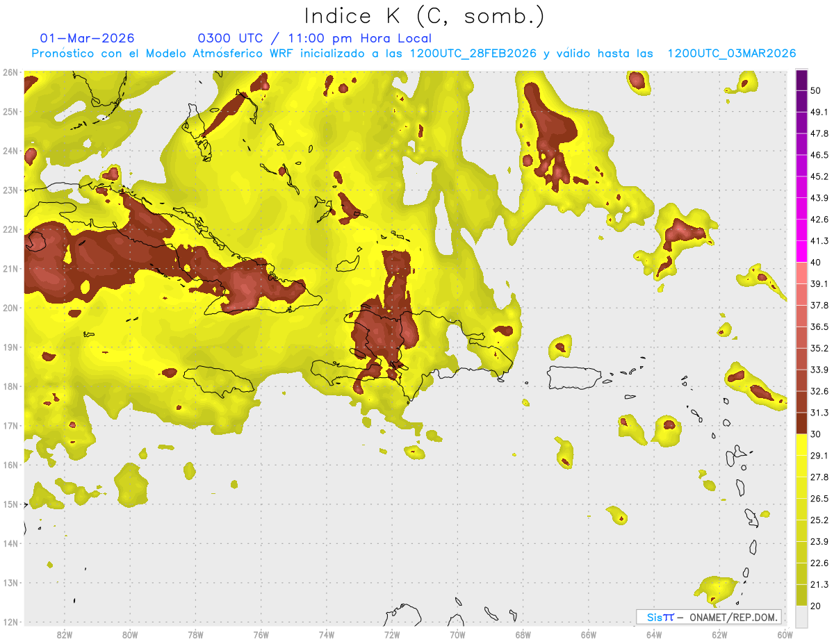The height and width of the screenshot is (644, 834).
Task: Click the '13N' latitude label
Action: pyautogui.click(x=10, y=583)
